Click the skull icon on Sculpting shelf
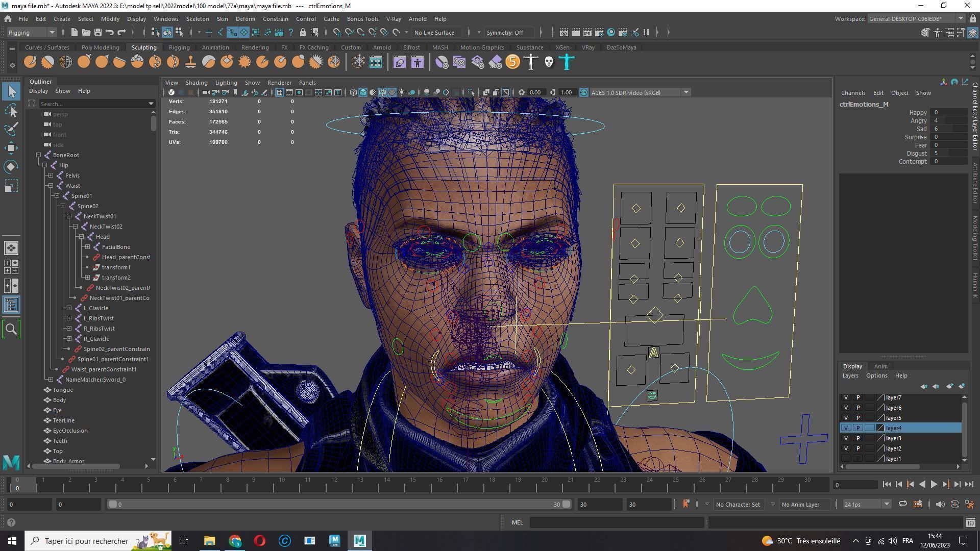Viewport: 980px width, 551px height. coord(549,62)
